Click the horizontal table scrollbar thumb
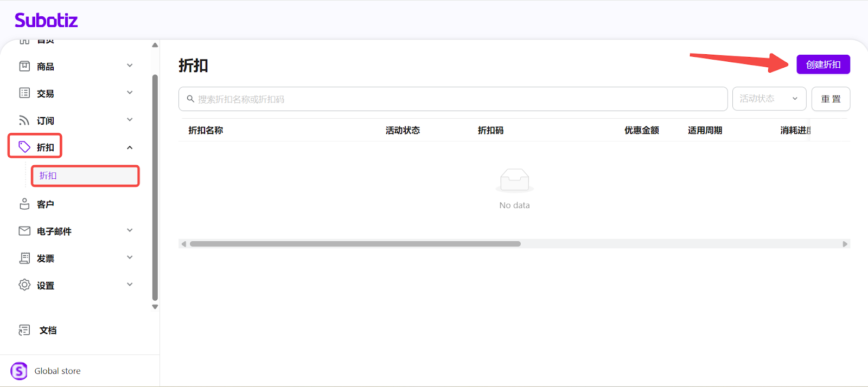868x387 pixels. pyautogui.click(x=355, y=244)
